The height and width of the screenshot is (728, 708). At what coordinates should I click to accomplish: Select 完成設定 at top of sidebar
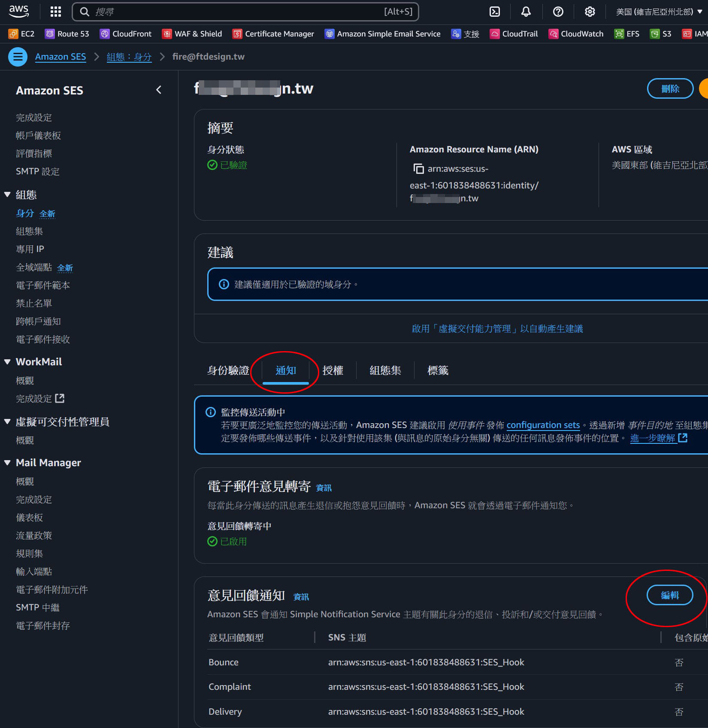34,118
